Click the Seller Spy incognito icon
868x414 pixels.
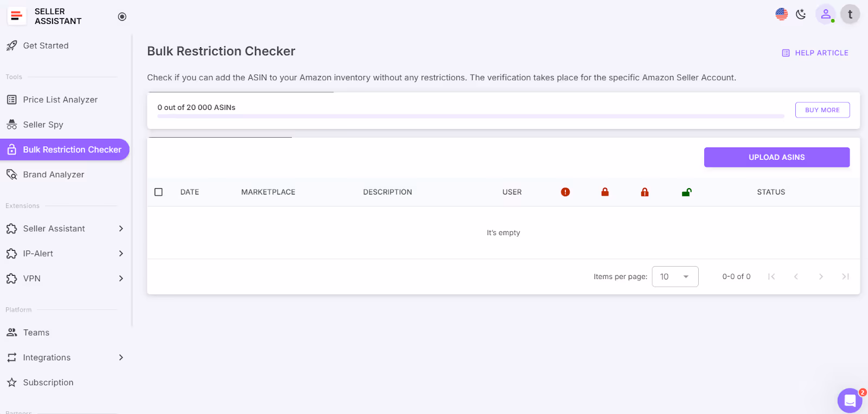click(12, 125)
